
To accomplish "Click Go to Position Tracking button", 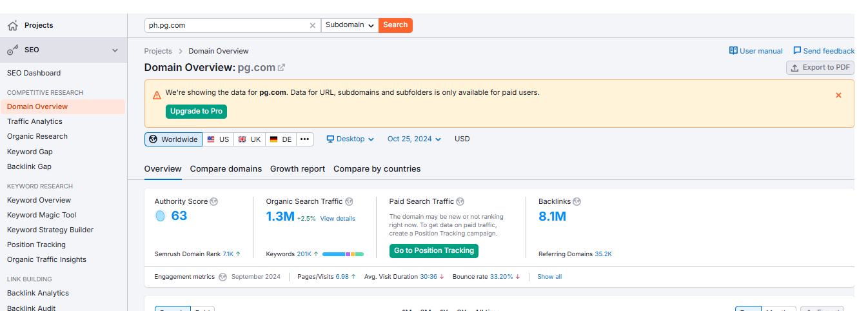I will [x=434, y=251].
